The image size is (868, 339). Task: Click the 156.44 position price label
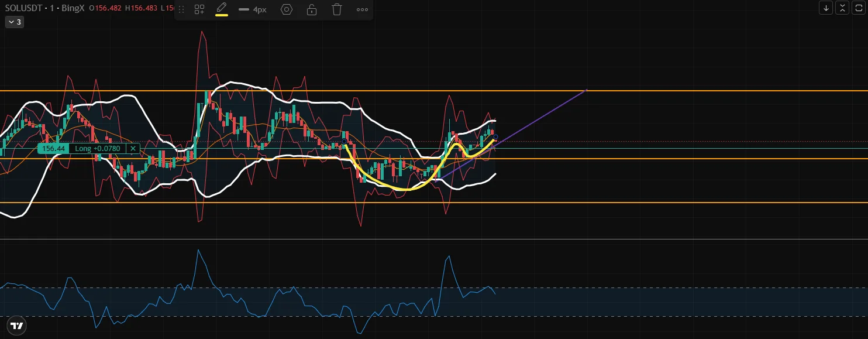(53, 149)
